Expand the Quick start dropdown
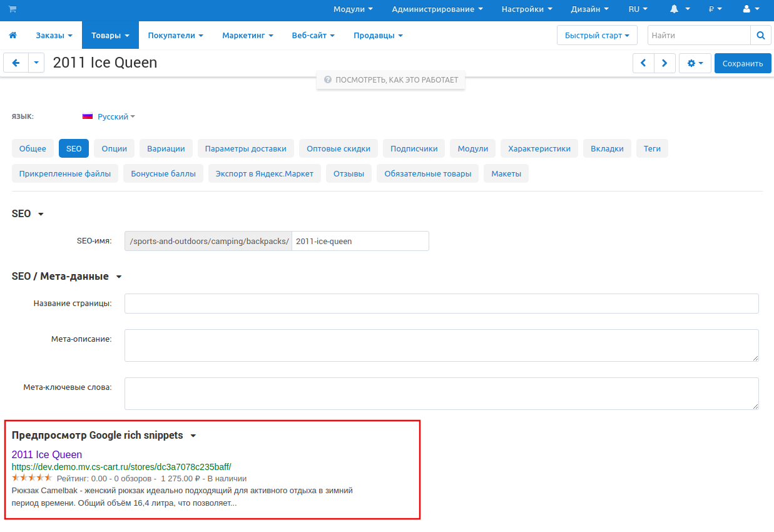774x532 pixels. 596,36
